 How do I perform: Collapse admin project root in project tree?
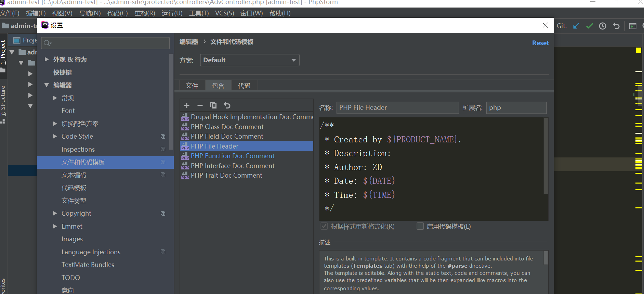tap(12, 52)
